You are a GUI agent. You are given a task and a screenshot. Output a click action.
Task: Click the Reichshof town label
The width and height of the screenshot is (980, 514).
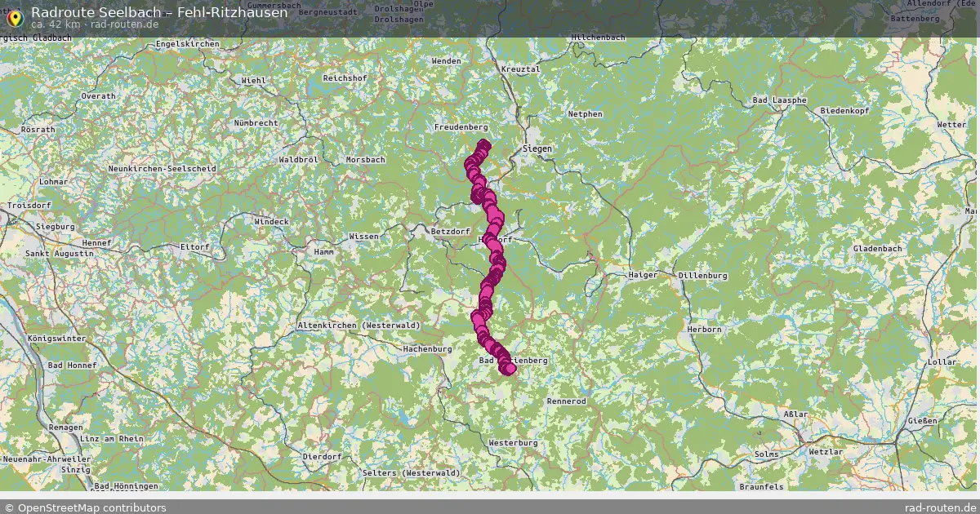(345, 78)
